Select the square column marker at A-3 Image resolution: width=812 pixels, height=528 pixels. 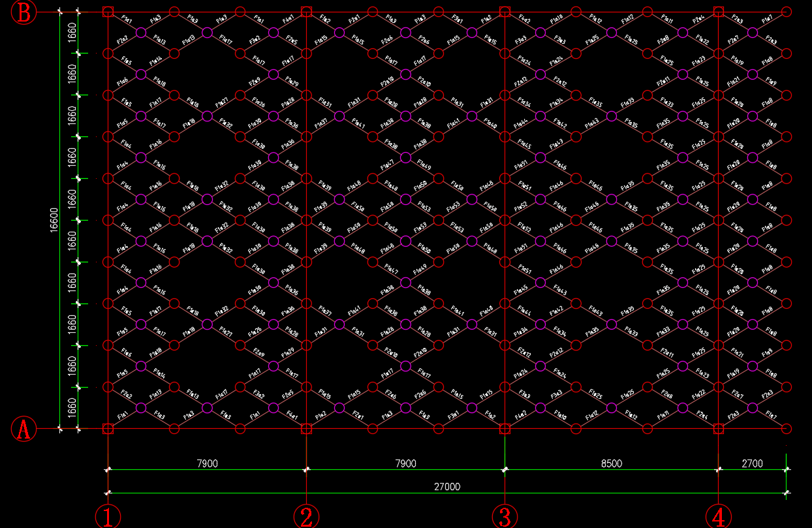pyautogui.click(x=505, y=429)
